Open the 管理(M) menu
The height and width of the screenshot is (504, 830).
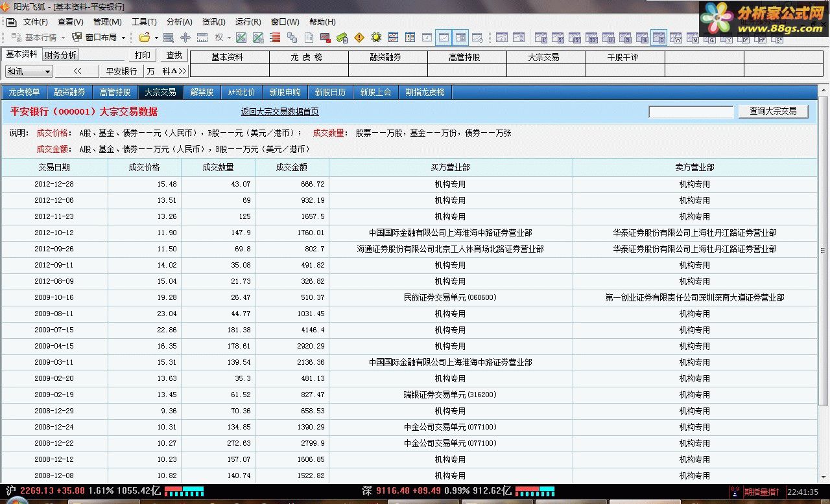click(x=108, y=22)
